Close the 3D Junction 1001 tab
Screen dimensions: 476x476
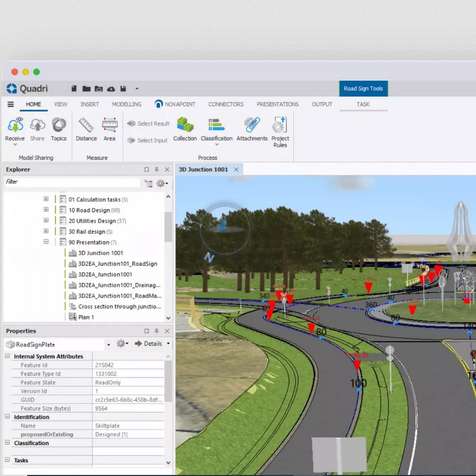pos(236,169)
